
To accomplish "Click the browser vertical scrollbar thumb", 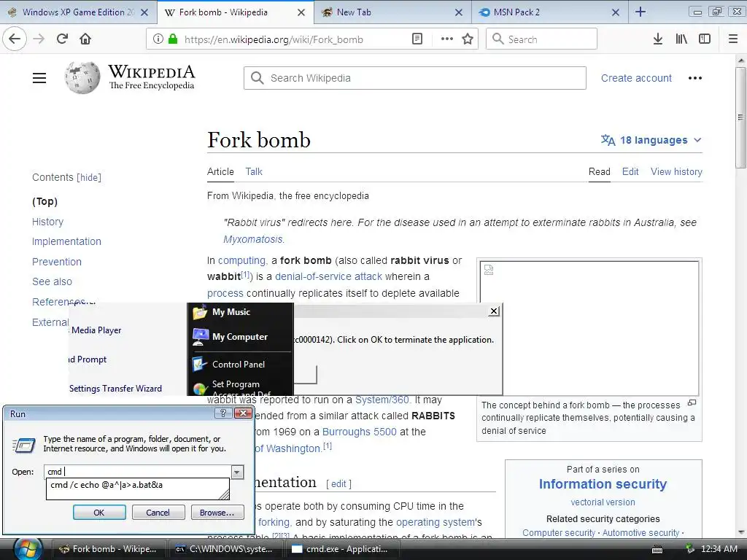I will point(740,117).
